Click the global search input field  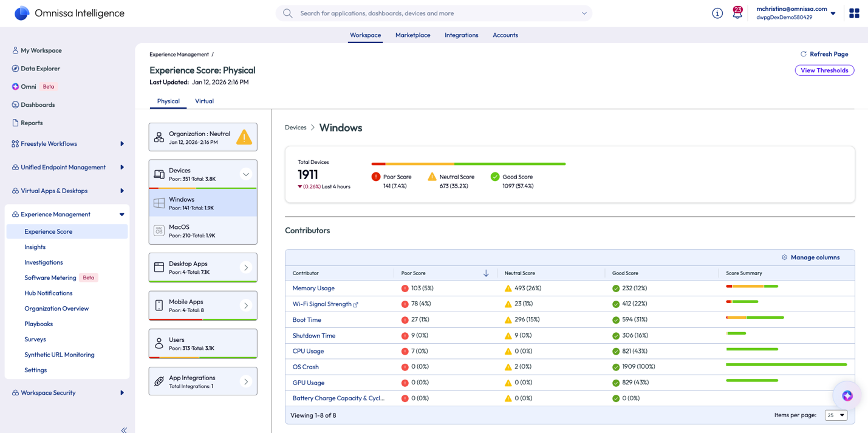point(434,13)
